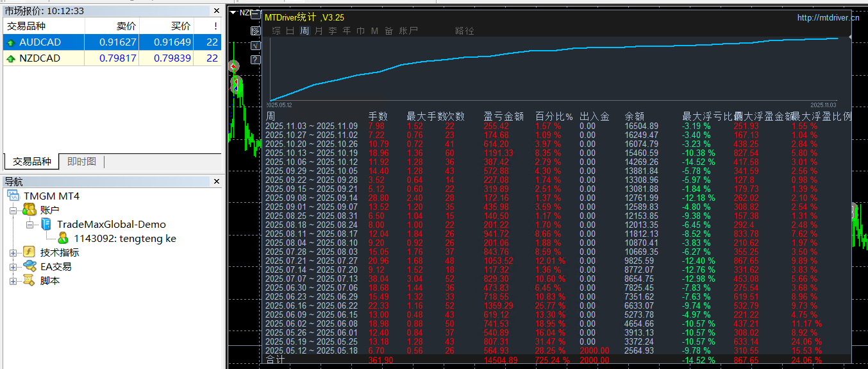868x369 pixels.
Task: Select the M tab in MTDriver
Action: pos(375,31)
